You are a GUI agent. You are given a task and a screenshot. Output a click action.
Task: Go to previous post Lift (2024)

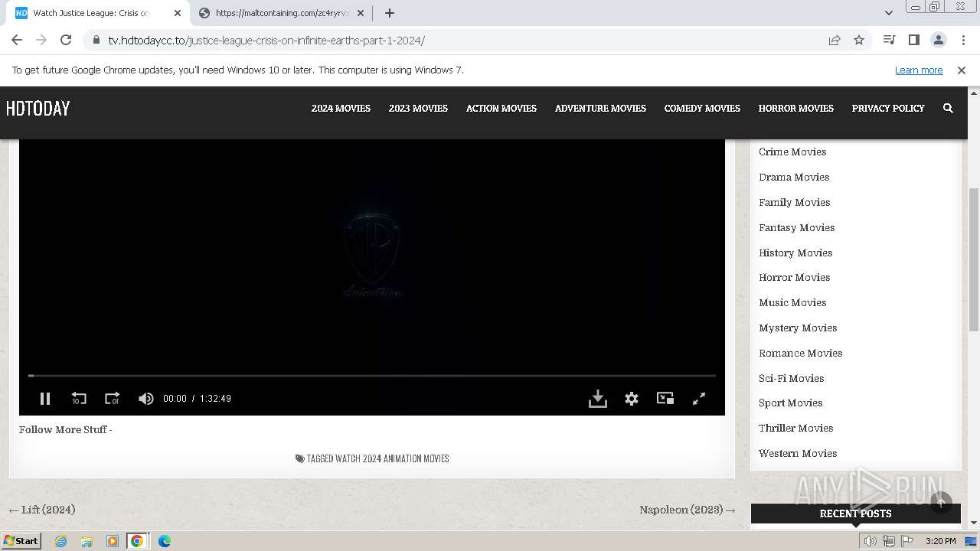click(42, 510)
